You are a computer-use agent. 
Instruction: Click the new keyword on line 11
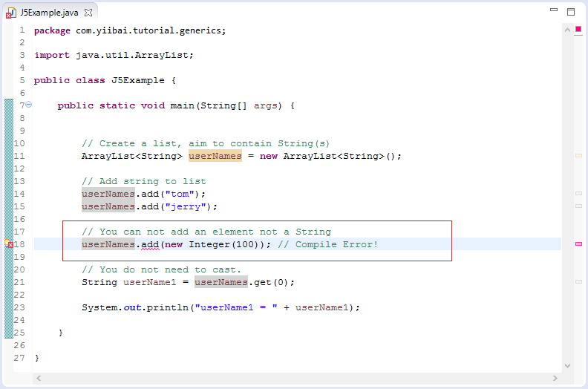(269, 156)
